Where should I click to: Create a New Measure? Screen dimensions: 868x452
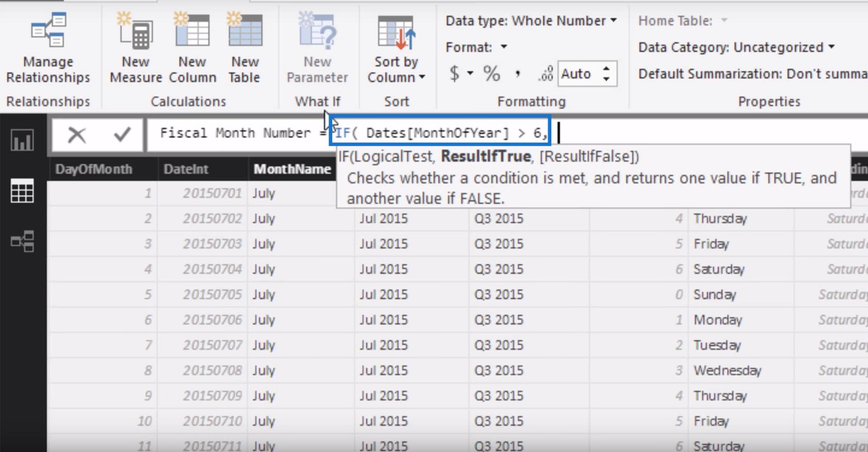coord(135,48)
